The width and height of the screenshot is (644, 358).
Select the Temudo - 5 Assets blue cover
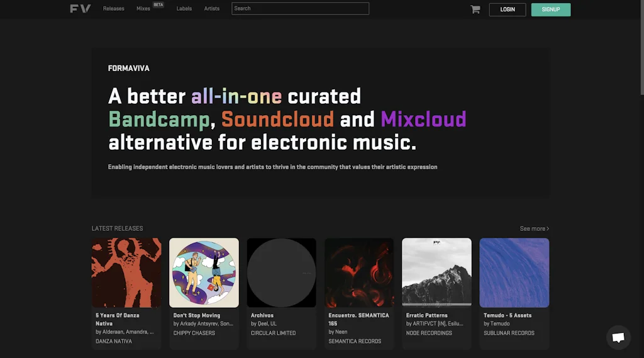[x=514, y=272]
